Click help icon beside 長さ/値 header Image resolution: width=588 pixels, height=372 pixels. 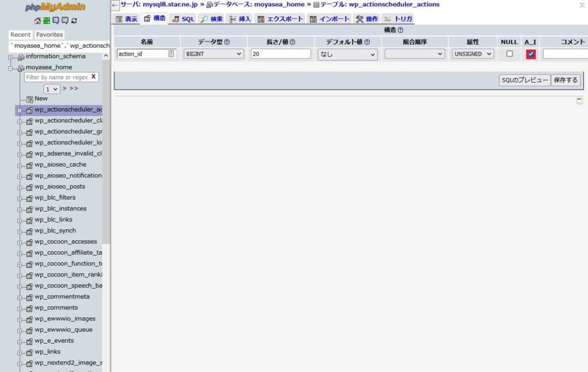[x=292, y=42]
